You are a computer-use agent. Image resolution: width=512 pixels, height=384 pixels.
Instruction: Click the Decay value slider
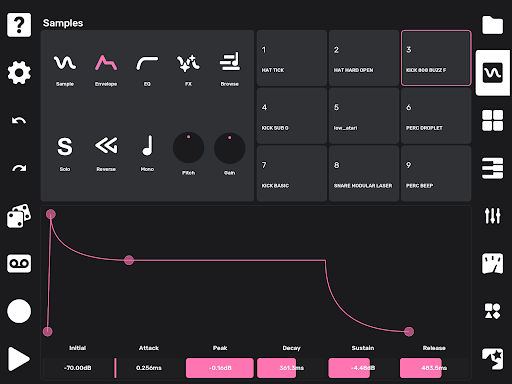tap(291, 368)
